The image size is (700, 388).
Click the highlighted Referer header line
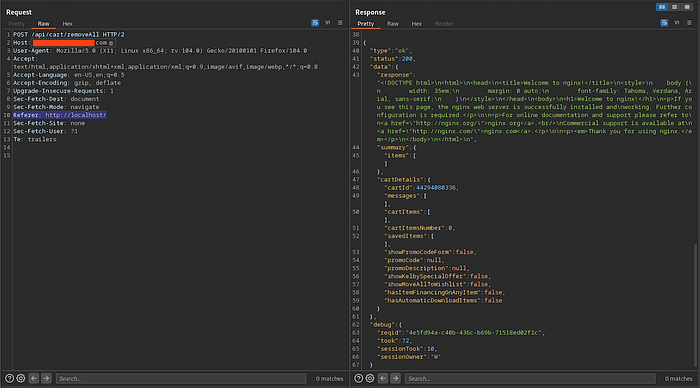point(60,115)
